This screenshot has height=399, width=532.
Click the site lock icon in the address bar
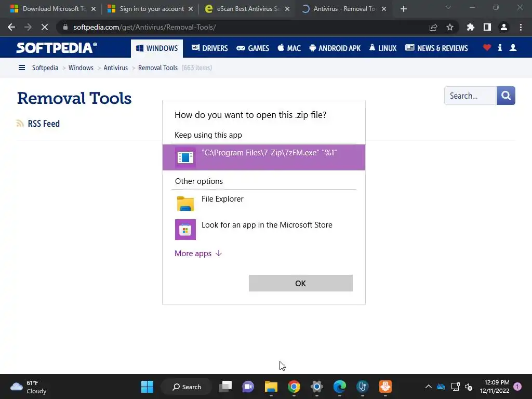point(65,27)
